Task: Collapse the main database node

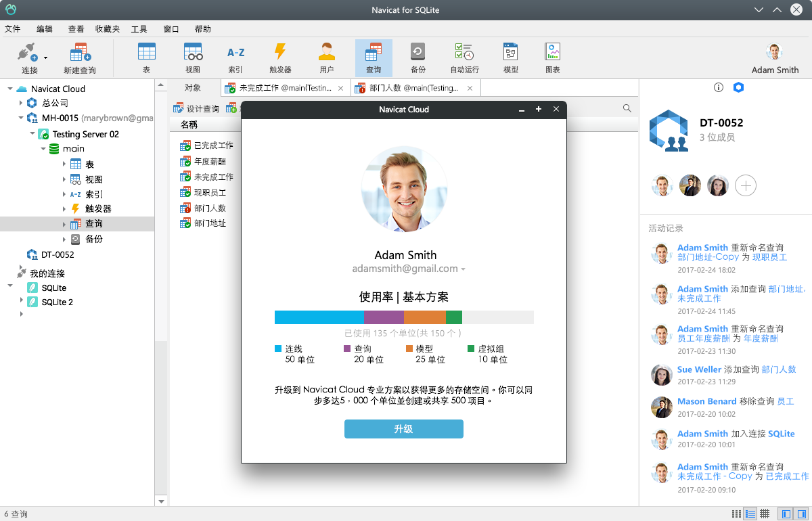Action: (43, 148)
